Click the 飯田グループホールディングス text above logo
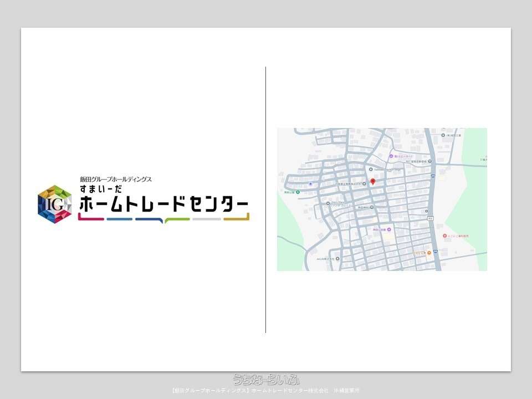 pos(116,180)
